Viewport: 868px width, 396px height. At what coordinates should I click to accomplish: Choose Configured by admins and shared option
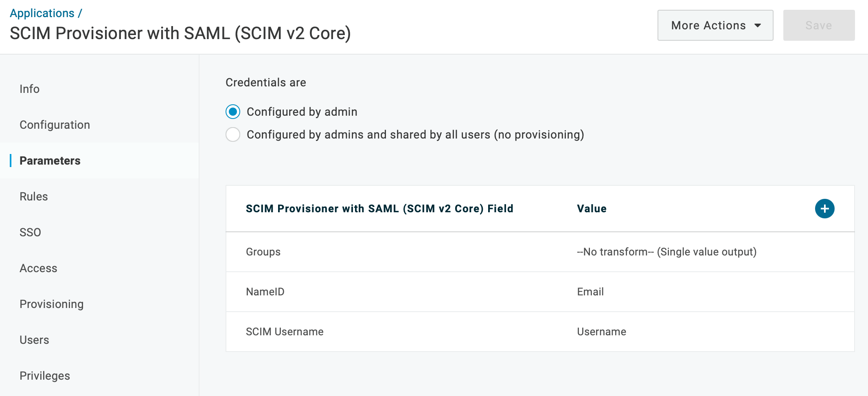pyautogui.click(x=233, y=134)
